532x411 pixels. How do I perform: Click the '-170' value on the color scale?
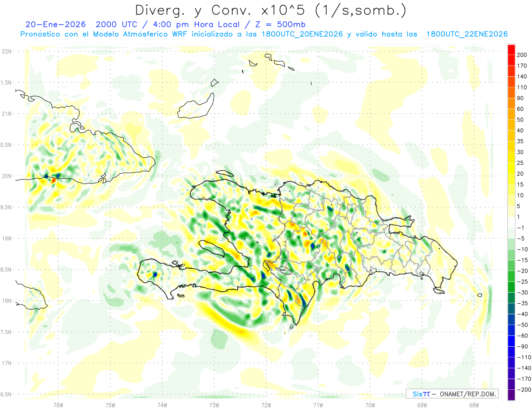(x=524, y=379)
